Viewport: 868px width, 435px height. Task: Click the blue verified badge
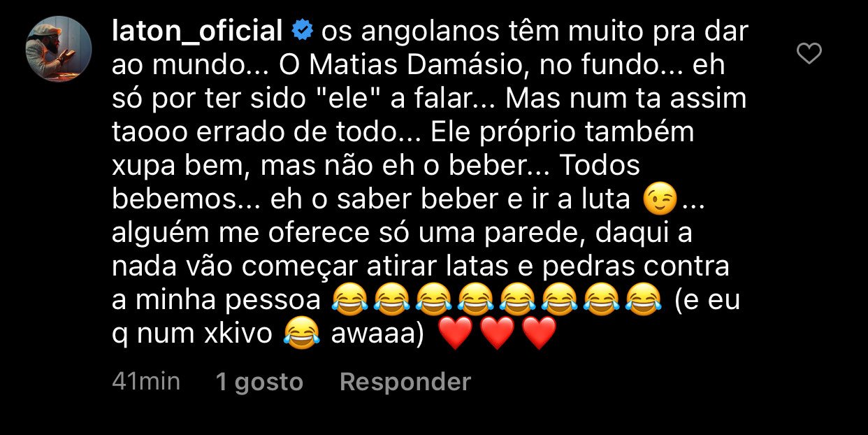click(301, 31)
